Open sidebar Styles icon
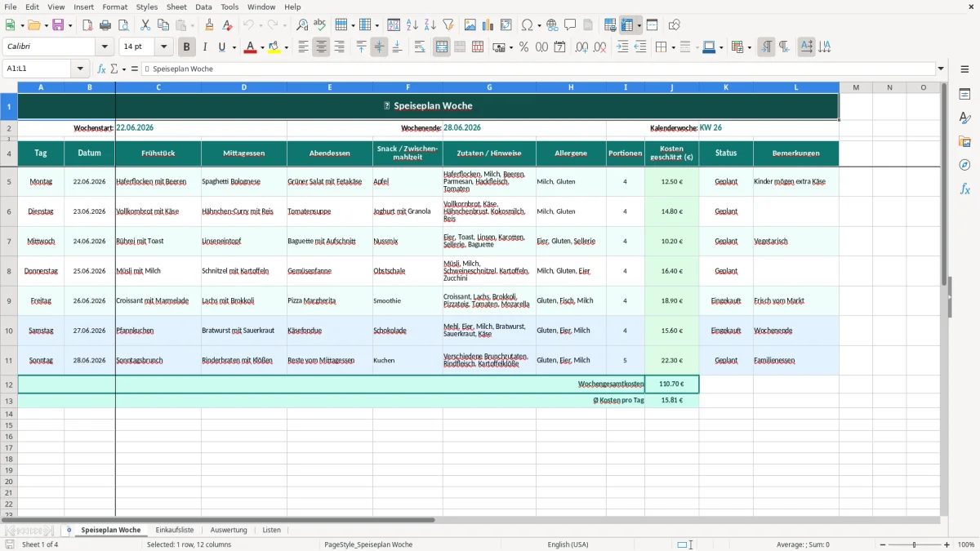This screenshot has height=551, width=980. [964, 118]
